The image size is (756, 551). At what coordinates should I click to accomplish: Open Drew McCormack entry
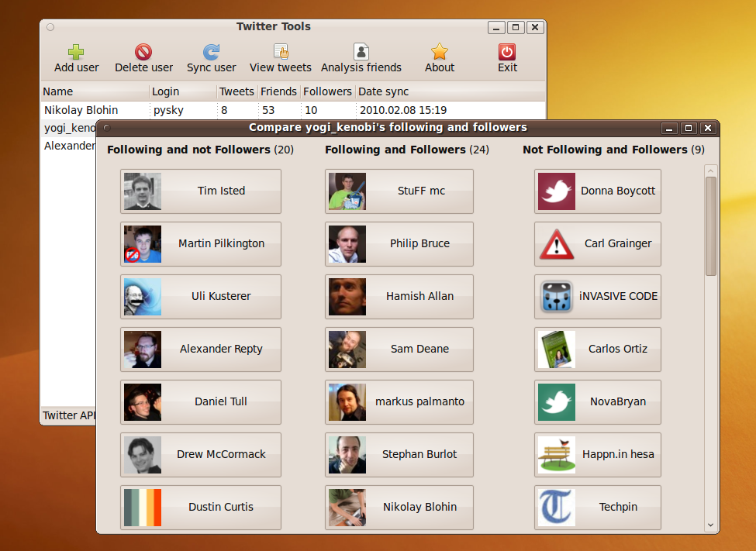(x=201, y=454)
